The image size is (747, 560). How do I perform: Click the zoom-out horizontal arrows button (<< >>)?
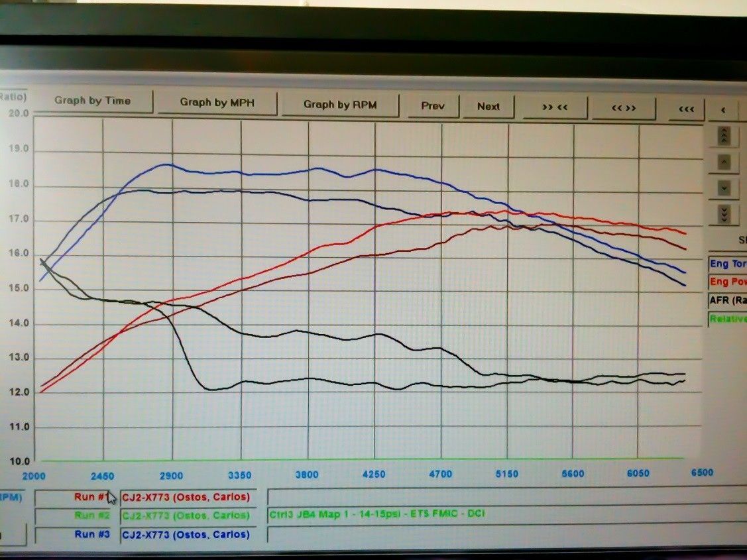(x=624, y=107)
